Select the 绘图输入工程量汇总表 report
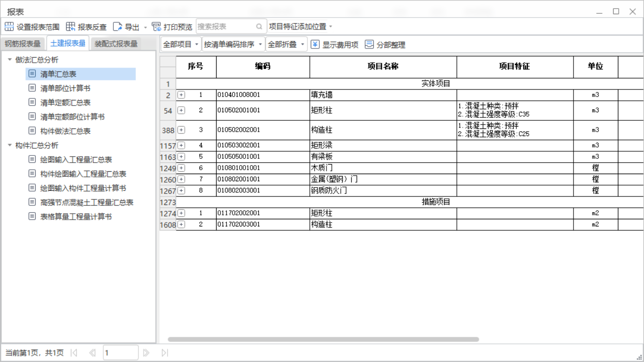 click(x=76, y=159)
